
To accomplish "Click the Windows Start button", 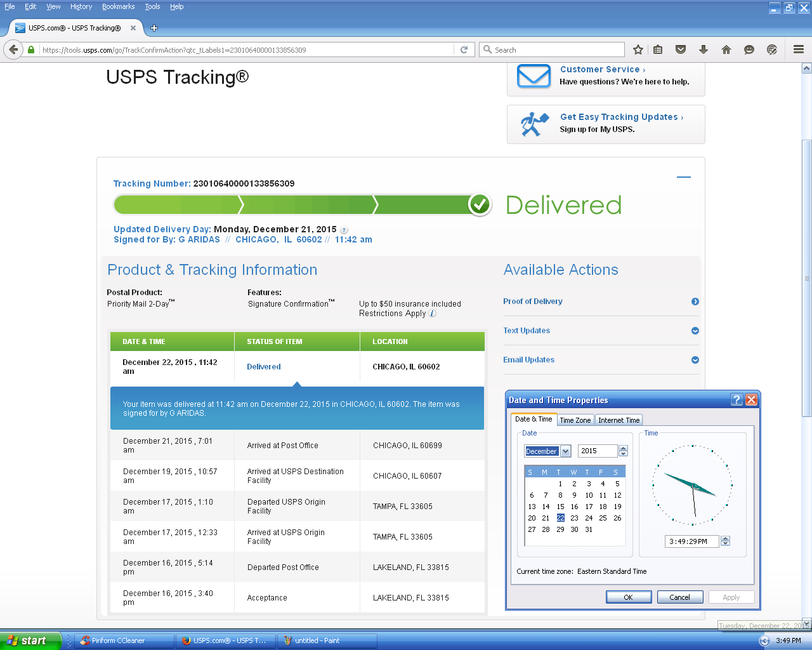I will pyautogui.click(x=30, y=640).
